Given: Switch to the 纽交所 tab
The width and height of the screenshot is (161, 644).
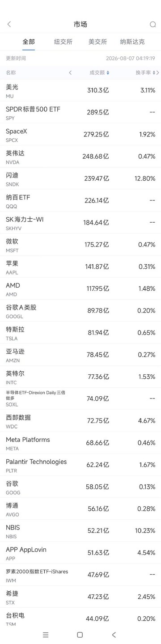Looking at the screenshot, I should [63, 42].
